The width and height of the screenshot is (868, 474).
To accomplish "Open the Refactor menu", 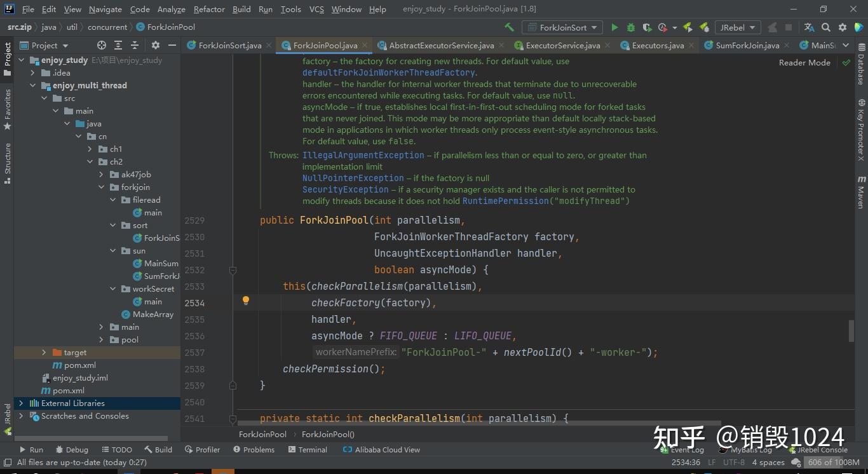I will point(209,9).
